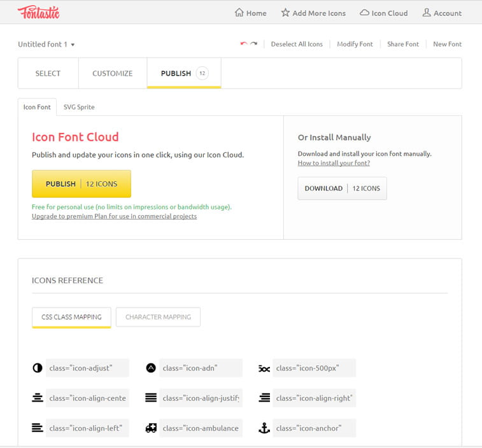482x448 pixels.
Task: Show CHARACTER MAPPING view
Action: point(158,317)
